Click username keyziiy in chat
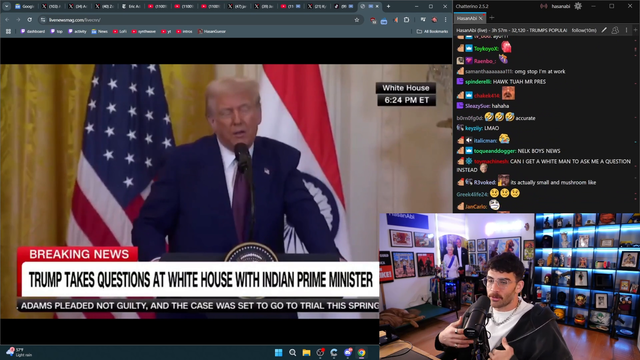The height and width of the screenshot is (360, 640). 473,128
